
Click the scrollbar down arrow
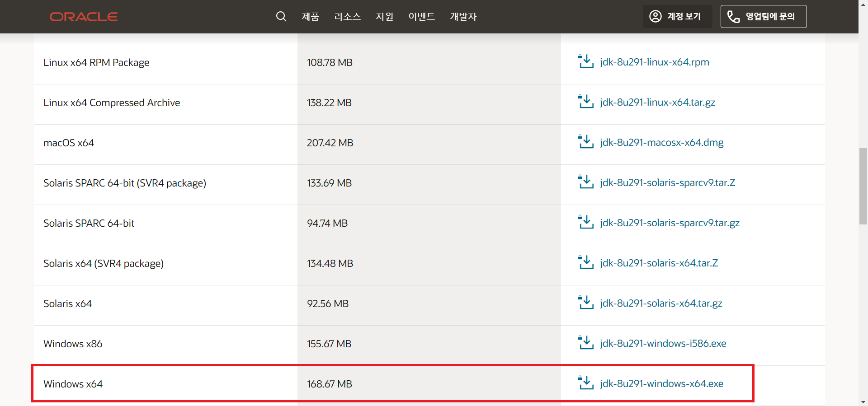(x=863, y=402)
